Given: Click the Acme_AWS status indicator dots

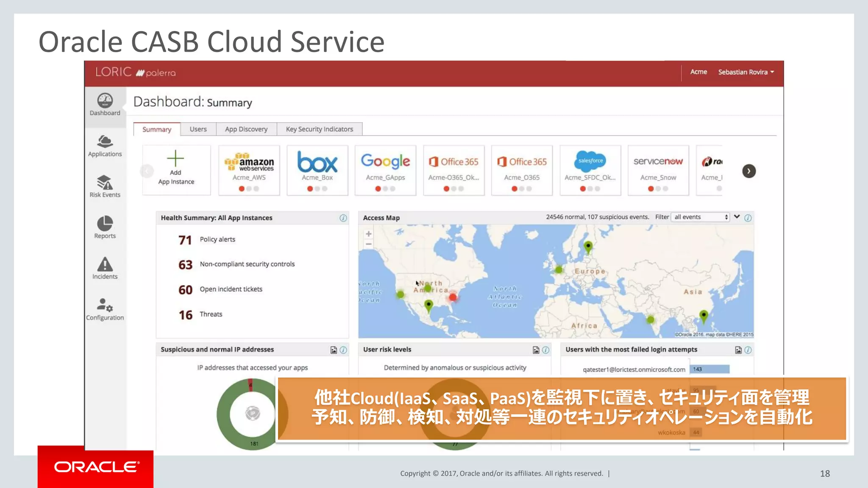Looking at the screenshot, I should (x=249, y=189).
